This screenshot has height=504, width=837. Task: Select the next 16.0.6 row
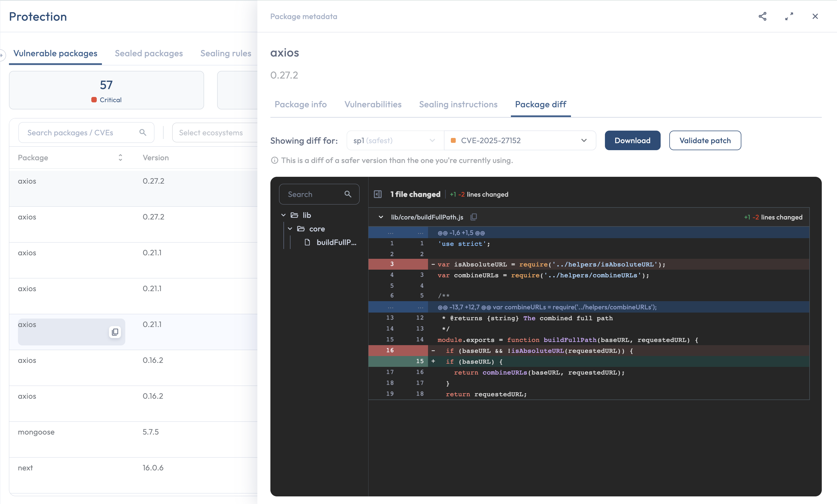click(133, 475)
